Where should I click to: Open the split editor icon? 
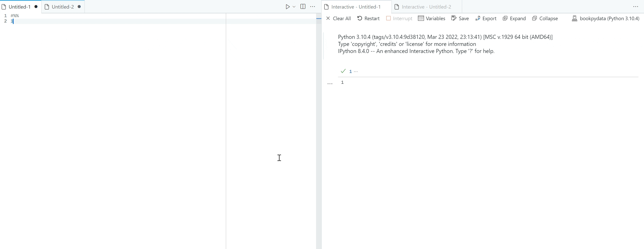click(x=302, y=7)
